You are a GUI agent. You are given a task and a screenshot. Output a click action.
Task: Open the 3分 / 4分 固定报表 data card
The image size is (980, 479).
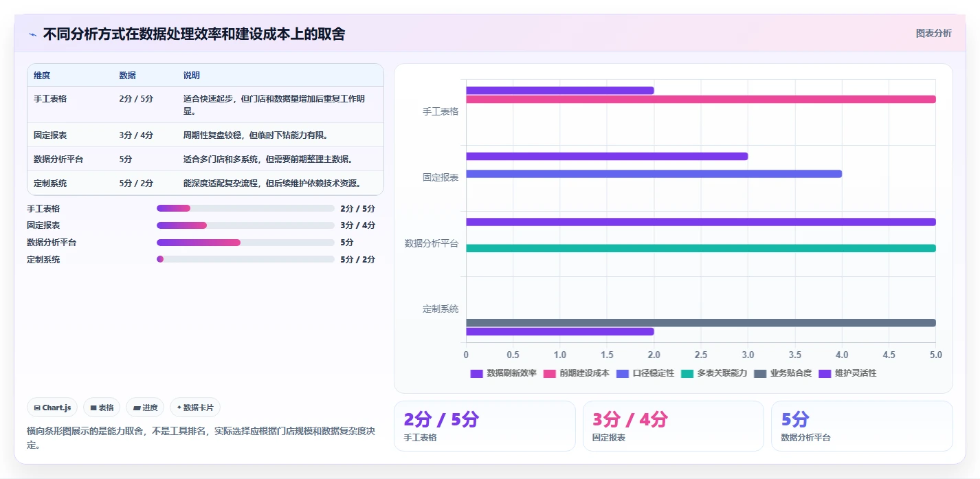673,426
